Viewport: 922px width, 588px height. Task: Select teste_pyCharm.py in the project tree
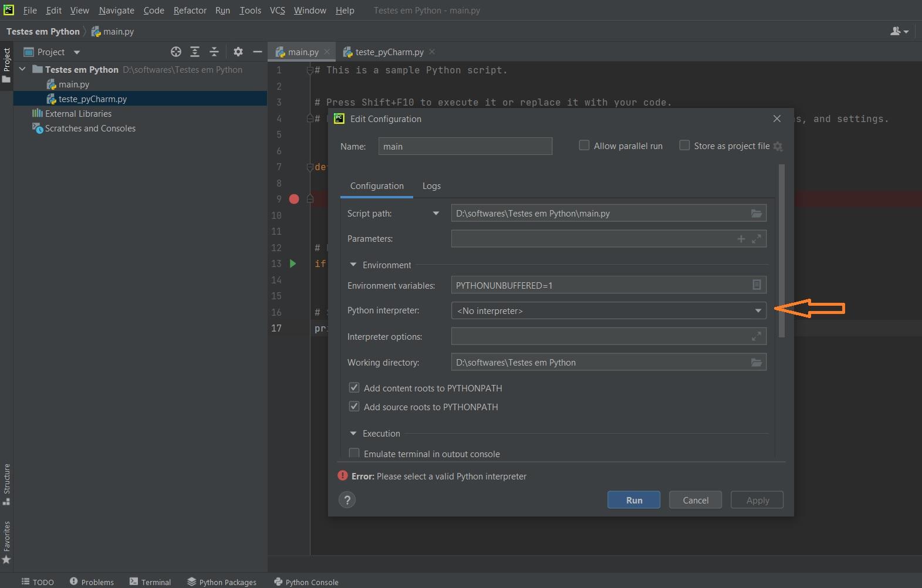[x=93, y=99]
